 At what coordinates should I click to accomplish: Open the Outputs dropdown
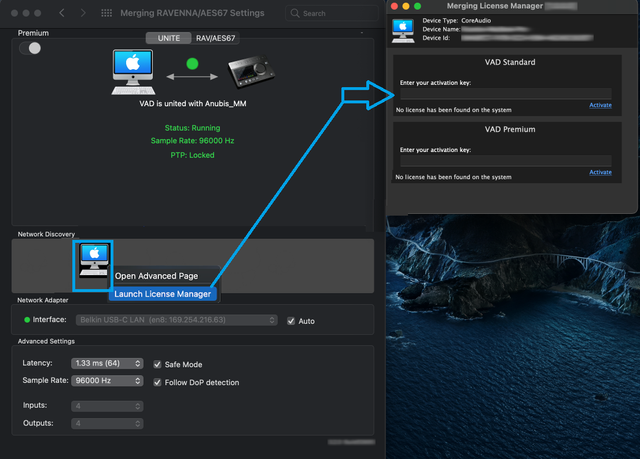(x=107, y=424)
